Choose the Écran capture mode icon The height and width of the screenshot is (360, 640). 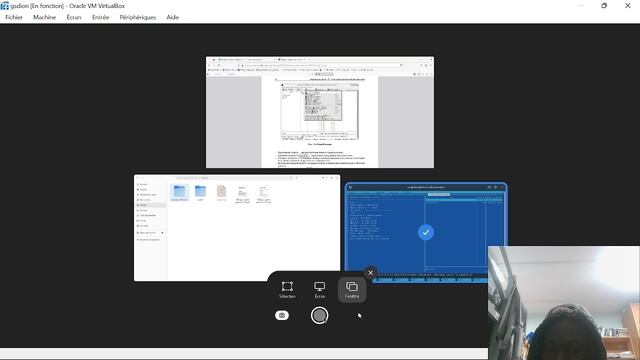tap(320, 286)
